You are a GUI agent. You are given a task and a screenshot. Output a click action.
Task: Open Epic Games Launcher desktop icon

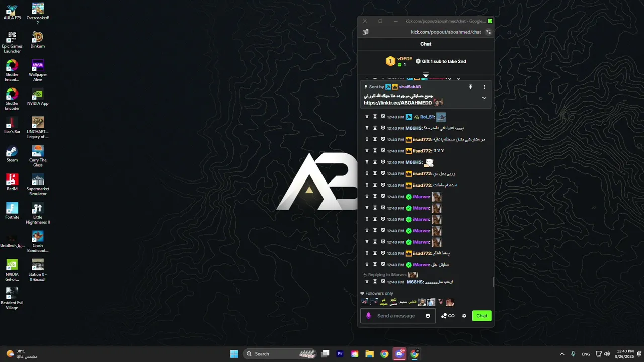click(x=12, y=43)
